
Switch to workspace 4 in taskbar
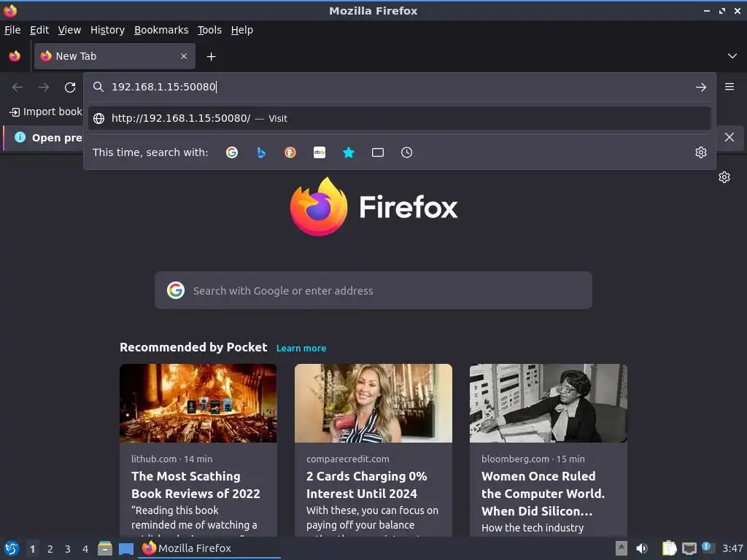[85, 549]
